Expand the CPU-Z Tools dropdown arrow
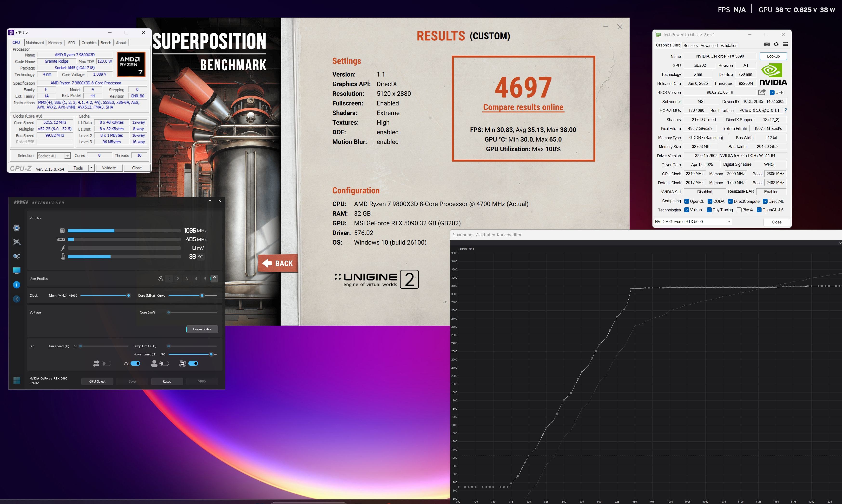The image size is (842, 504). point(91,168)
